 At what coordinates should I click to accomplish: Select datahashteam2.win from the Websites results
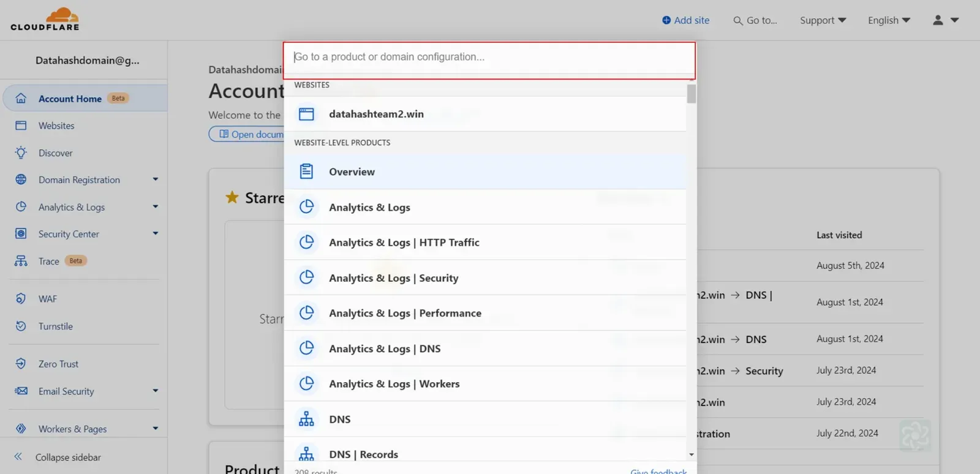point(485,114)
